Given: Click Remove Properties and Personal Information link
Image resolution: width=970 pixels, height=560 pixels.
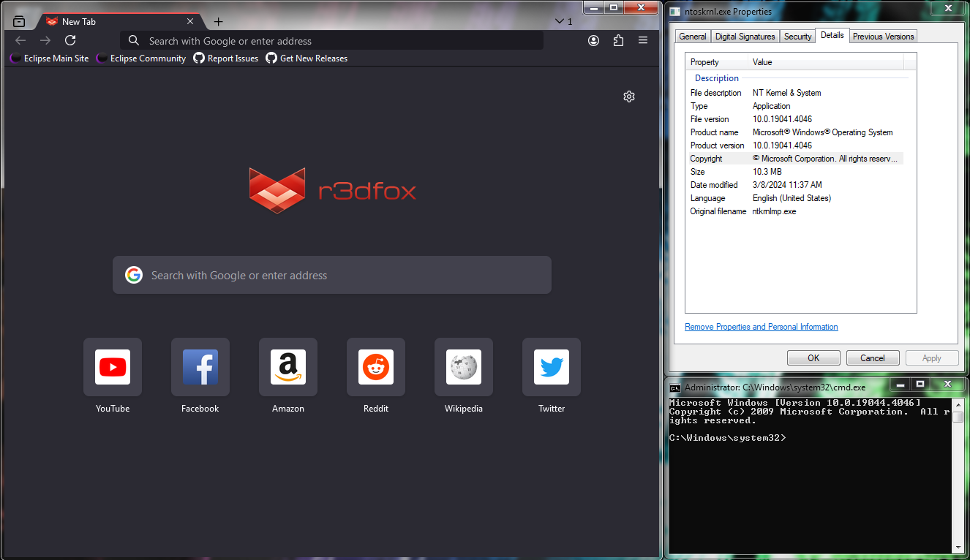Looking at the screenshot, I should pyautogui.click(x=762, y=327).
